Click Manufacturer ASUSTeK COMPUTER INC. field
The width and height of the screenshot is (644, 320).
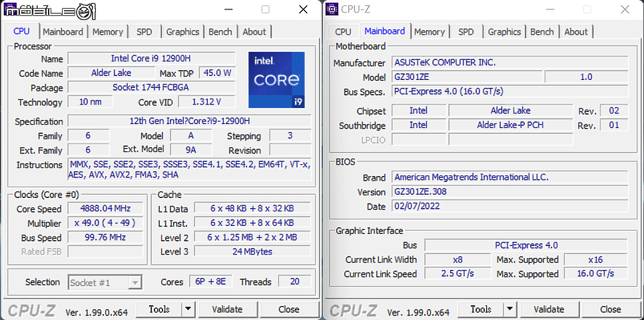pos(509,63)
